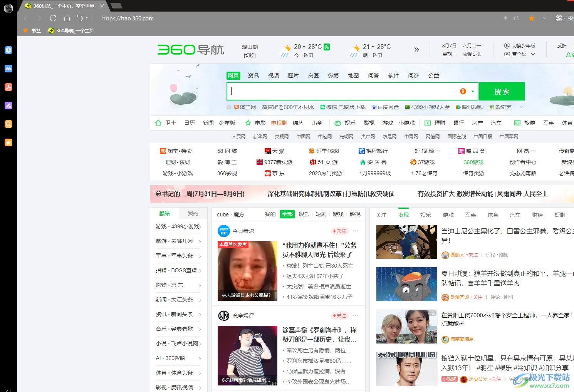The width and height of the screenshot is (574, 392).
Task: Click the browser forward arrow
Action: point(39,18)
